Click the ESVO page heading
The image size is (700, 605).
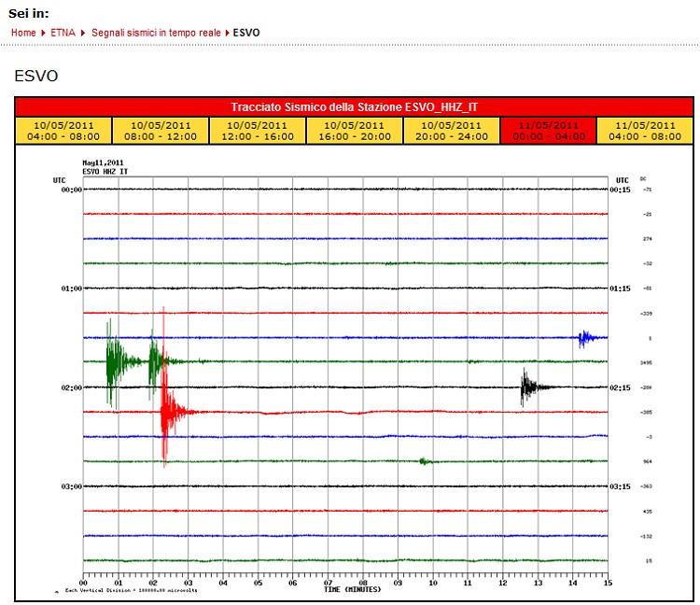click(36, 76)
